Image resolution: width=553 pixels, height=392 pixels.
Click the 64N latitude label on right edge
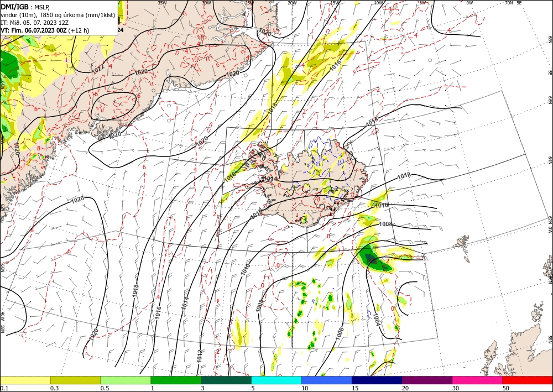[x=550, y=160]
